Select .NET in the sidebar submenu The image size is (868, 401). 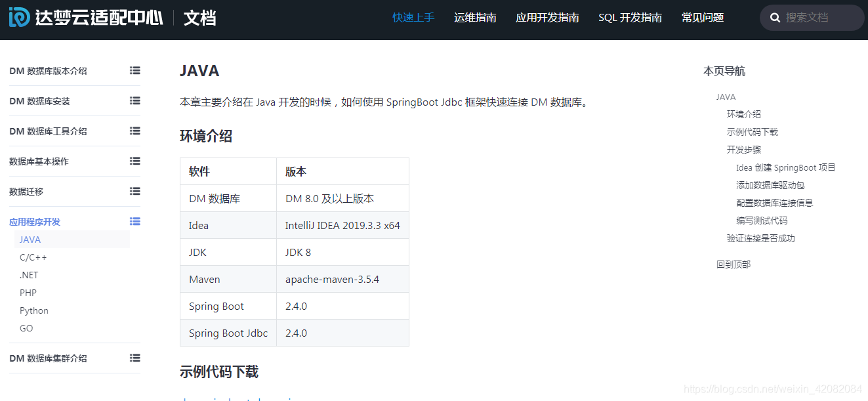pos(29,275)
